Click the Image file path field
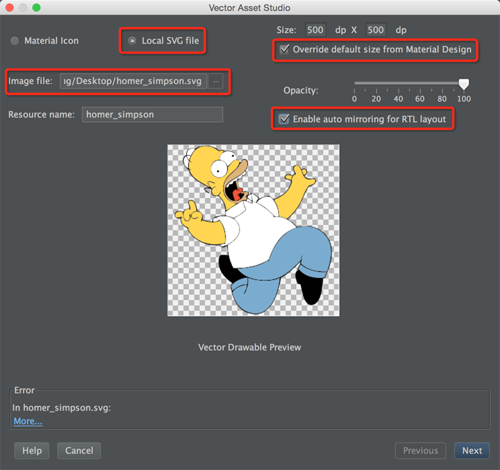The height and width of the screenshot is (470, 500). (133, 81)
